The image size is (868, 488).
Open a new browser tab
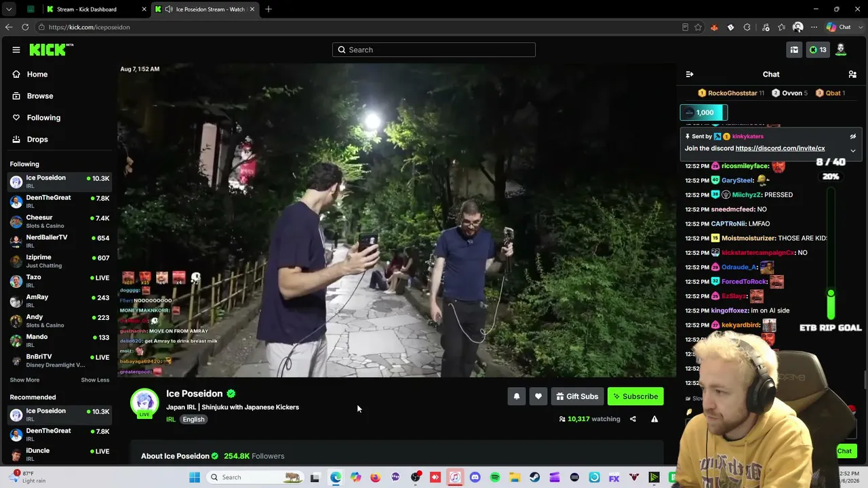(269, 9)
